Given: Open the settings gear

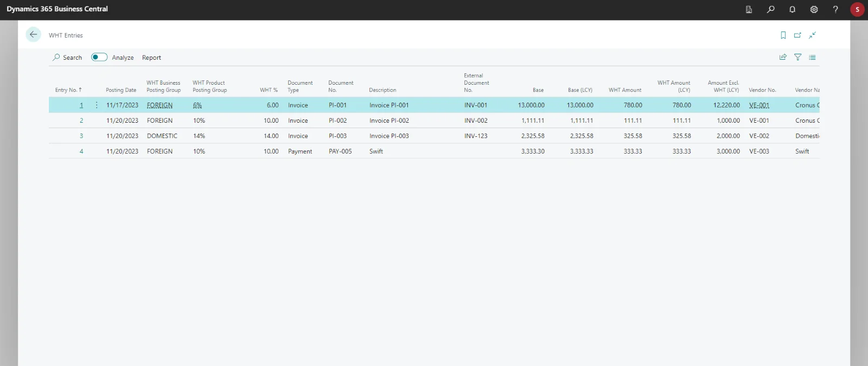Looking at the screenshot, I should [814, 9].
